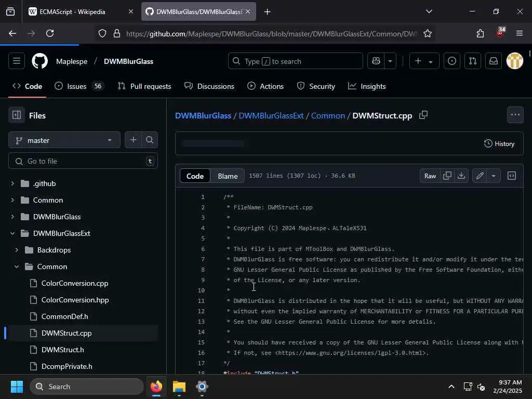The height and width of the screenshot is (399, 532).
Task: Click Maplespe owner link
Action: 72,61
